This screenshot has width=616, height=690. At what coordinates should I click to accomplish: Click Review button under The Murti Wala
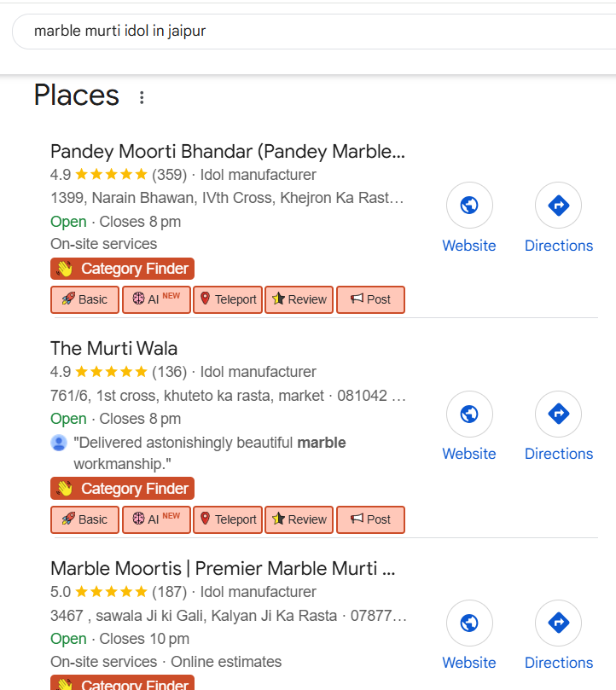299,519
